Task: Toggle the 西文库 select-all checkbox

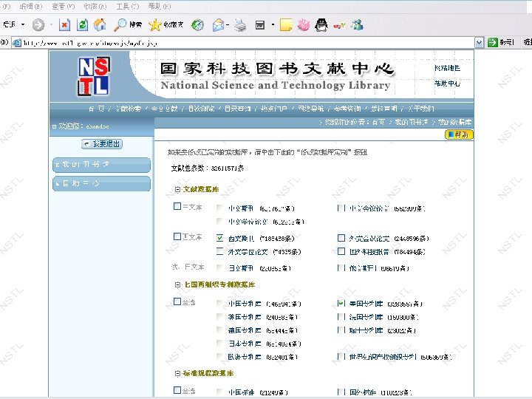Action: [177, 236]
